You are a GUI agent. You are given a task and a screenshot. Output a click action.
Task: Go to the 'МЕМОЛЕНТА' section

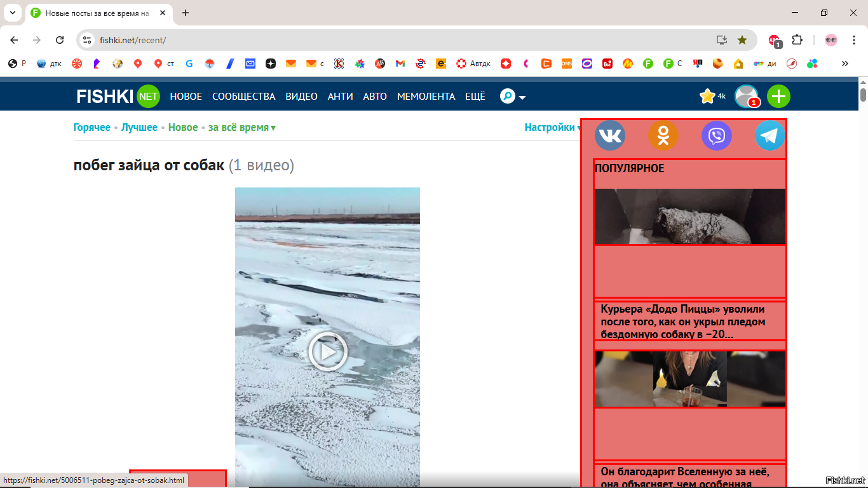pyautogui.click(x=426, y=97)
